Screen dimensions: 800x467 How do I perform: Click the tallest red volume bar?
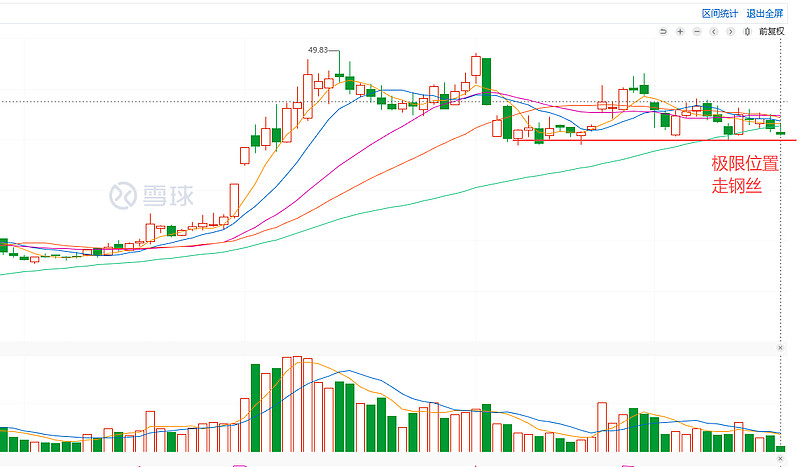click(x=297, y=404)
